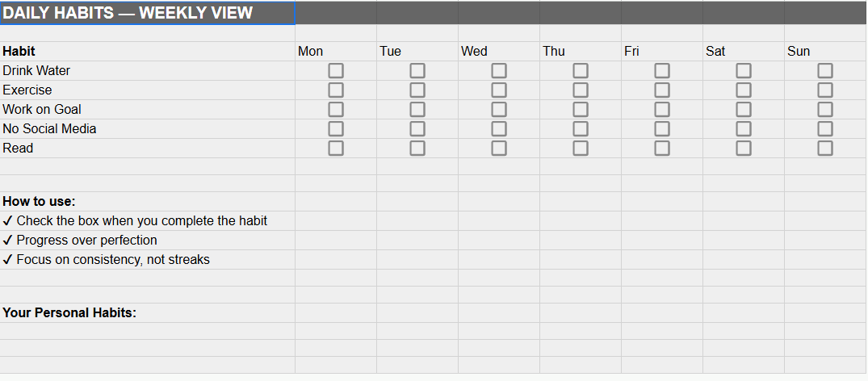Screen dimensions: 868x381
Task: Check Read box under Mon
Action: point(336,149)
